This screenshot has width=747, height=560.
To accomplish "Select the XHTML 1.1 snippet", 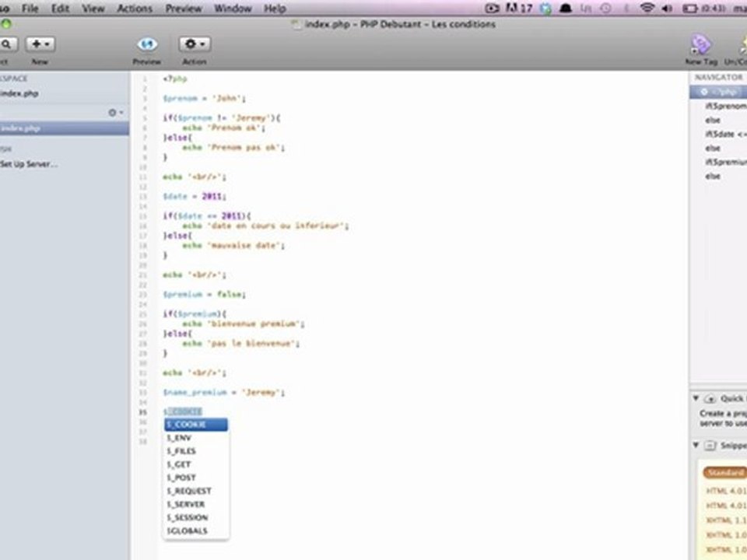I will (x=726, y=520).
